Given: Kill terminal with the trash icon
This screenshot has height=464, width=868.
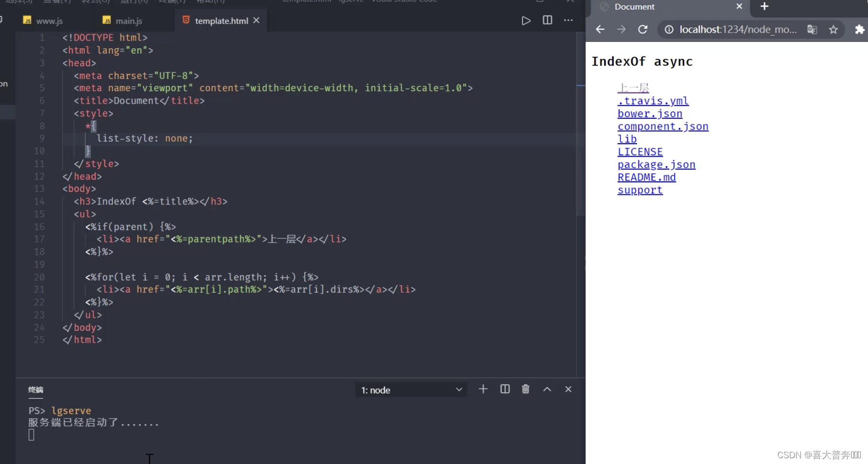Looking at the screenshot, I should point(526,389).
